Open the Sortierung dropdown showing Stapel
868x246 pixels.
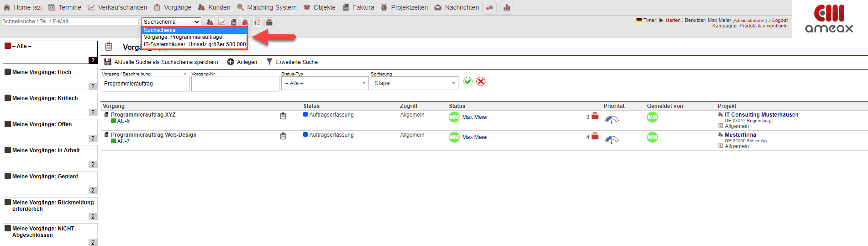click(414, 83)
